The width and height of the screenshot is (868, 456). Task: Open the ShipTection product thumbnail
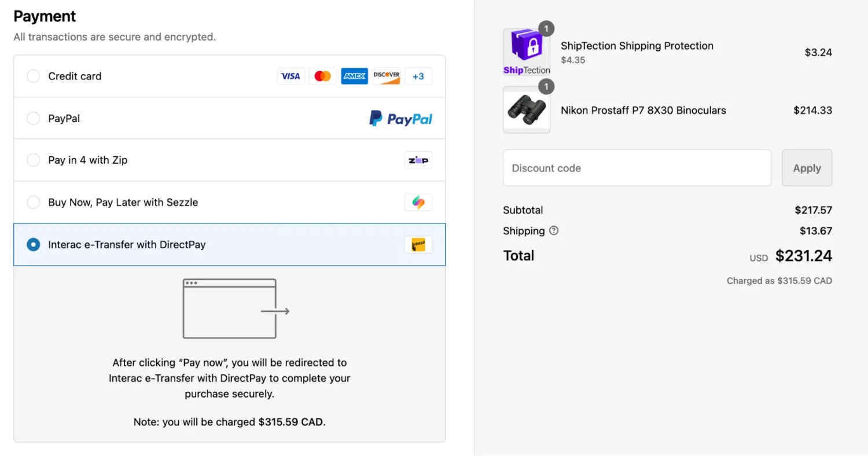pos(527,52)
